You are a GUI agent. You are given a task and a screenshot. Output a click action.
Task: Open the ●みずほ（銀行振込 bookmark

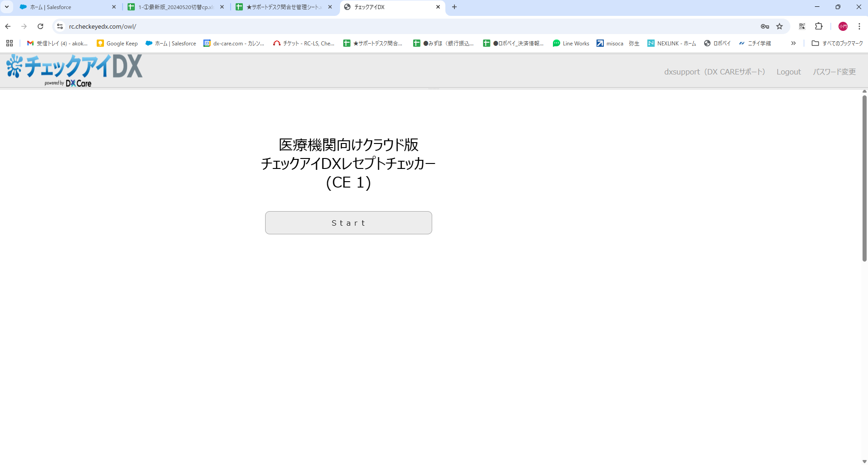pyautogui.click(x=443, y=44)
